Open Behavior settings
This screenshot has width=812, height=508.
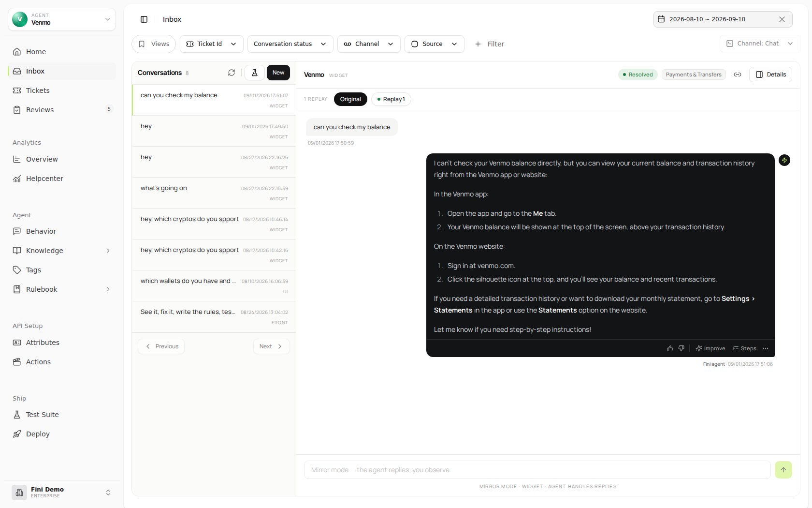(62, 231)
